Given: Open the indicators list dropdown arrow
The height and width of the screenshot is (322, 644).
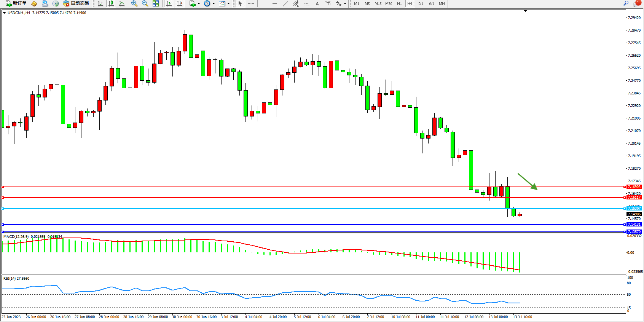Looking at the screenshot, I should coord(199,3).
